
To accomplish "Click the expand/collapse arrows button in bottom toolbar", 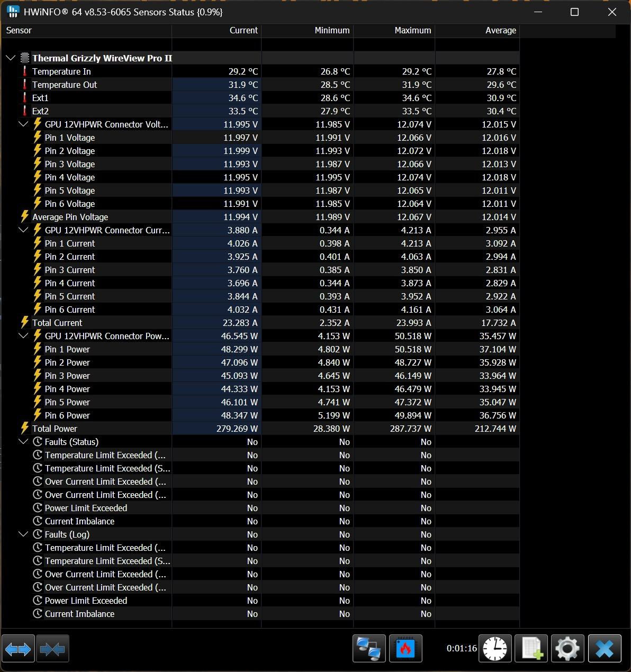I will tap(19, 648).
